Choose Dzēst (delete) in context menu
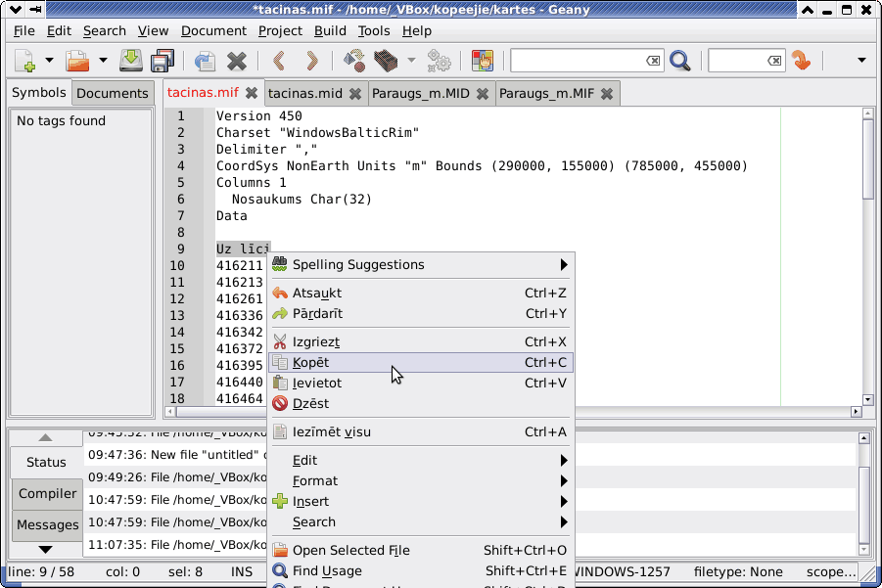Image resolution: width=882 pixels, height=588 pixels. (421, 404)
